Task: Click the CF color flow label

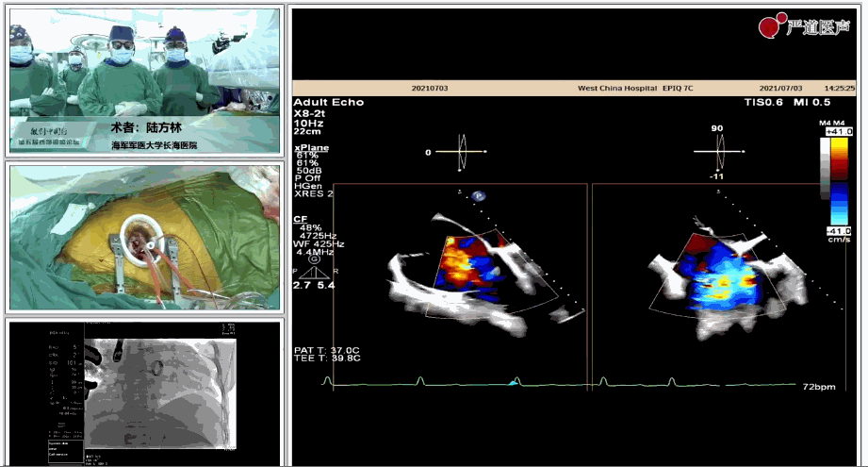Action: click(x=300, y=218)
